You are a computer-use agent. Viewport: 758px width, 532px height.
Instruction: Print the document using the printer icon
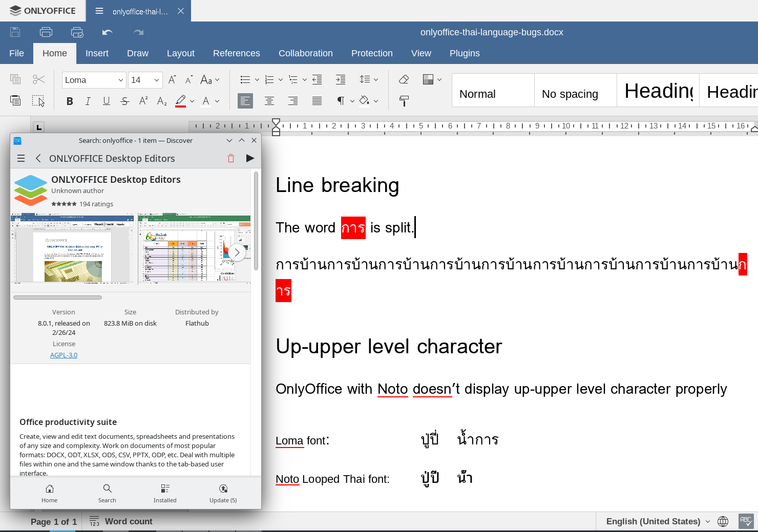click(46, 32)
